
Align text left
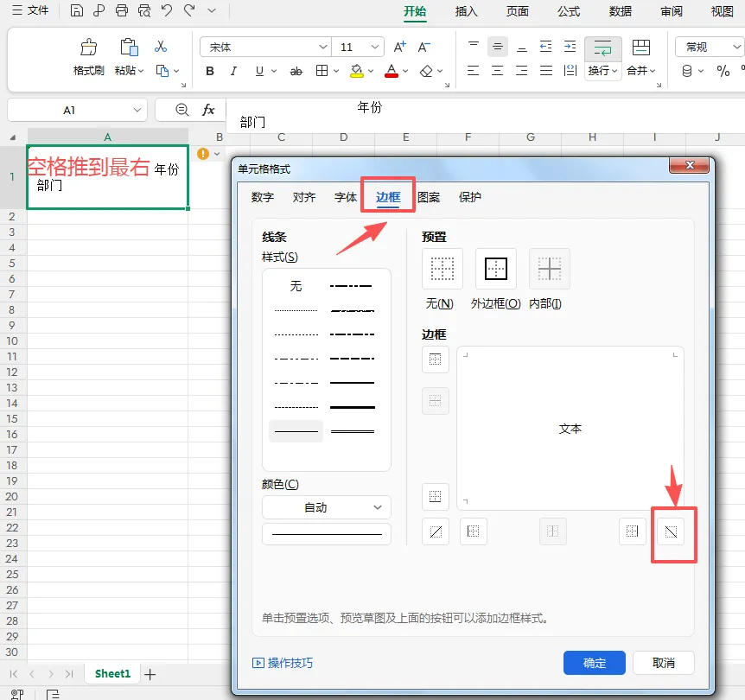pos(474,71)
